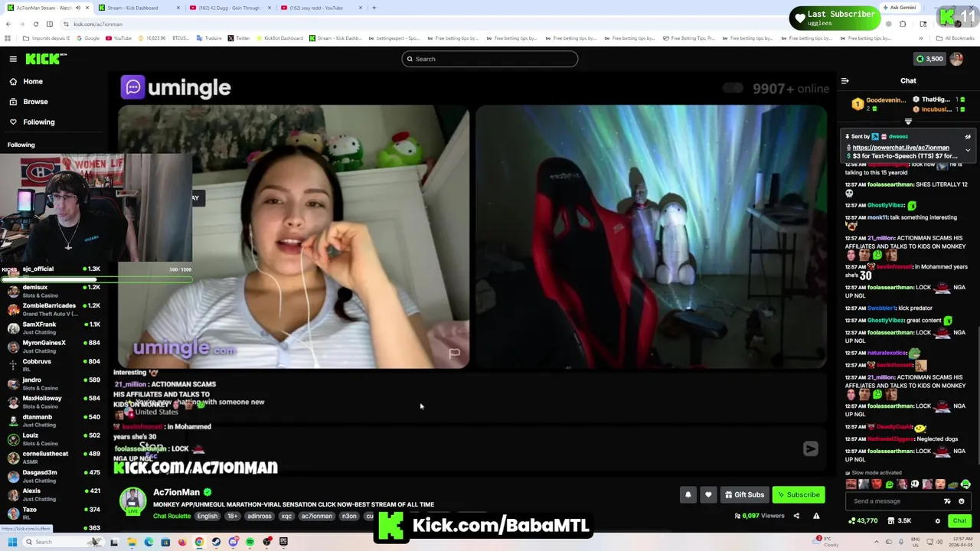Open chat translate icon in input

tap(947, 501)
